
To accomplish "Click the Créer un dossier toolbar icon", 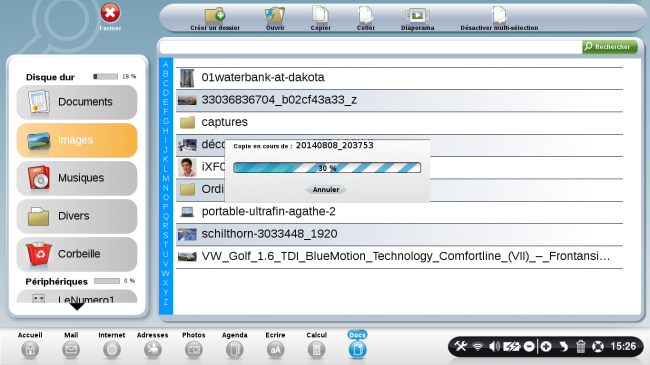I will pos(215,15).
